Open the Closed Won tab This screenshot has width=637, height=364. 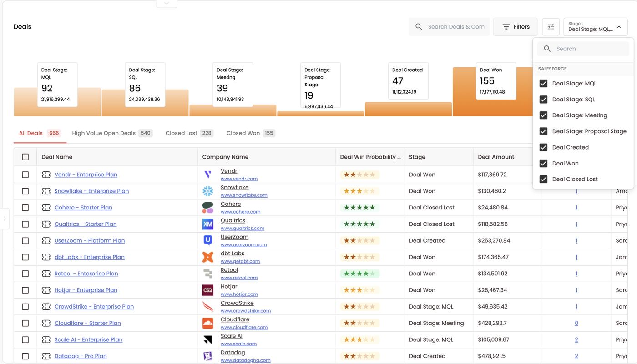(251, 133)
